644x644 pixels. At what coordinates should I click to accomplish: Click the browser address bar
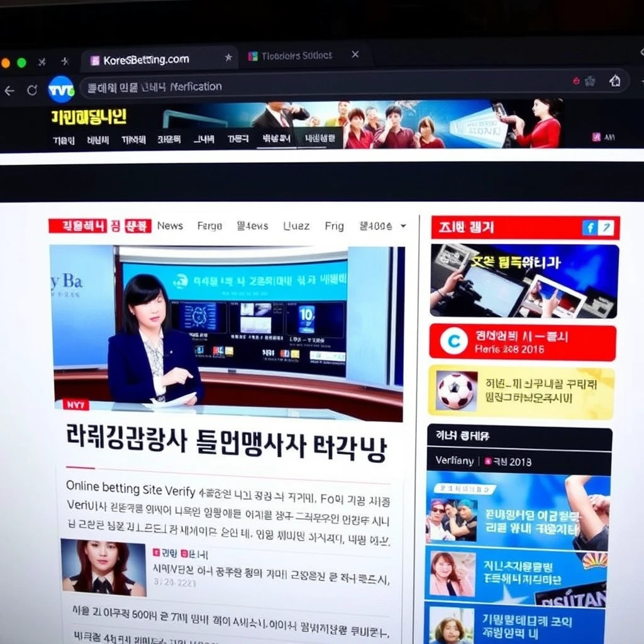(x=314, y=87)
